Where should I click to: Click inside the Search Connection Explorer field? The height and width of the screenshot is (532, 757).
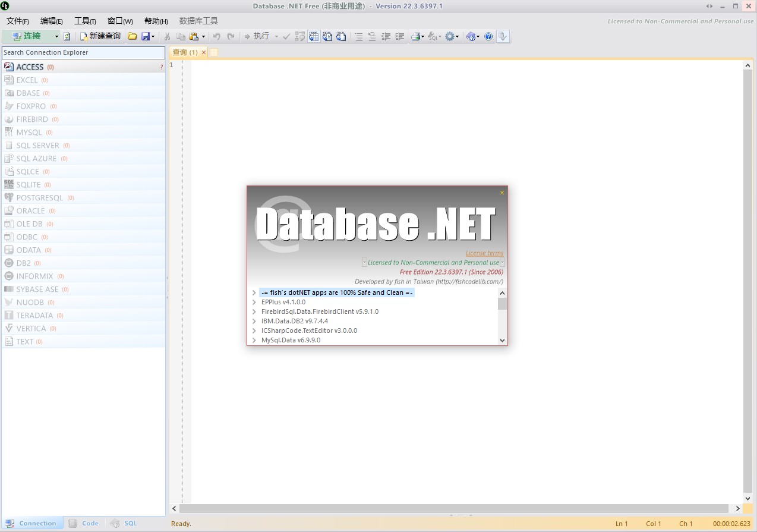coord(83,52)
